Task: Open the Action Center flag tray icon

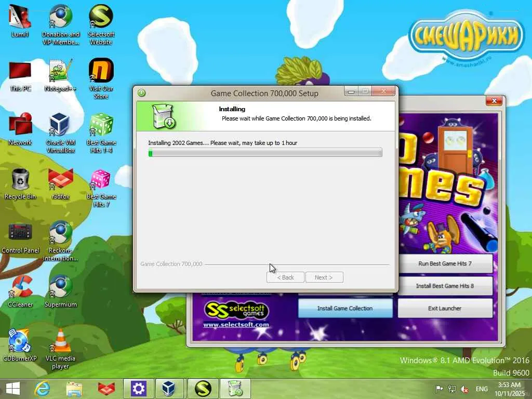Action: pos(439,389)
